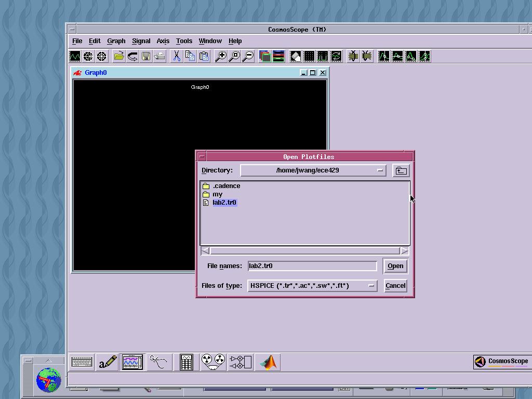Launch the MATLAB logo tool
Screen dimensions: 532x399
point(268,362)
